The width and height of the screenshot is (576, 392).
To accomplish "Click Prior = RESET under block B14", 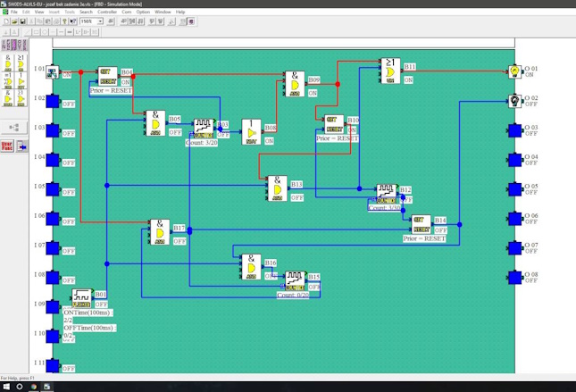I will (425, 238).
